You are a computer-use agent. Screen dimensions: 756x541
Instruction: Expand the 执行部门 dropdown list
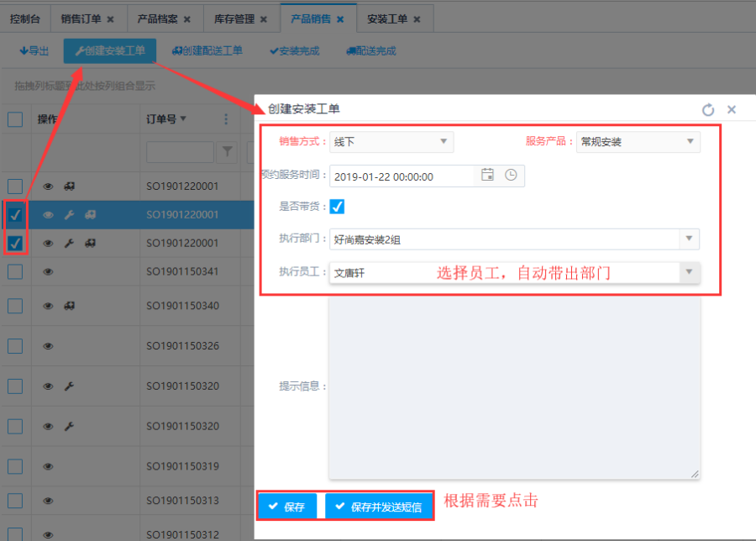point(689,239)
